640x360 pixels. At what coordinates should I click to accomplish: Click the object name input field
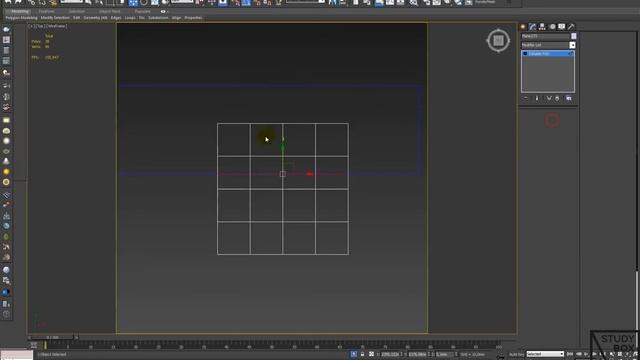point(545,36)
